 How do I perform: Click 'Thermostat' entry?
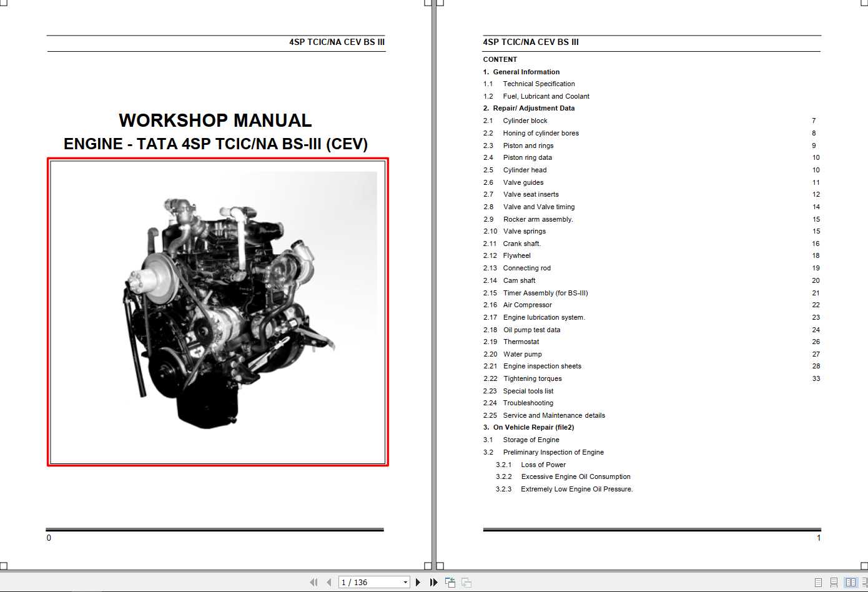pyautogui.click(x=521, y=342)
